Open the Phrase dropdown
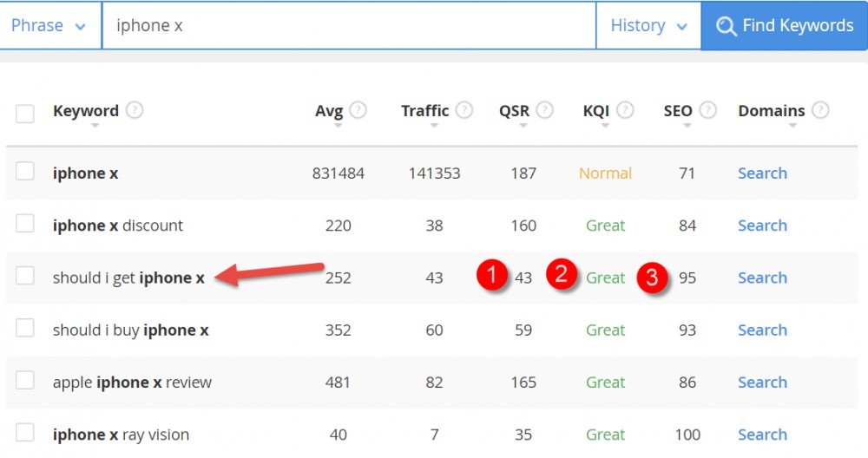868x458 pixels. (49, 25)
